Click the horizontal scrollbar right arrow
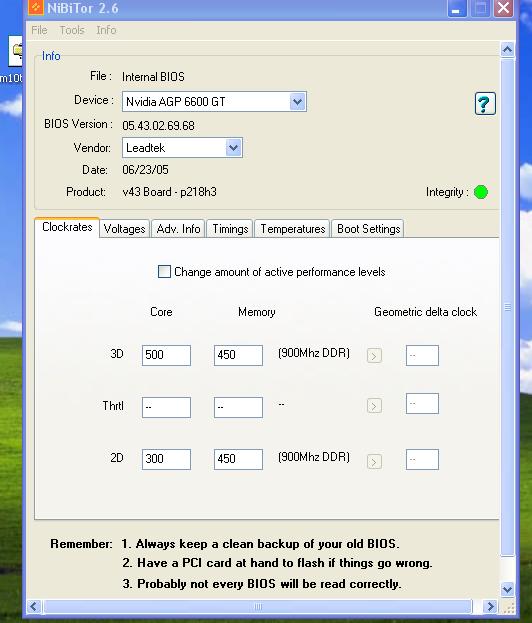This screenshot has height=623, width=532. [x=491, y=607]
